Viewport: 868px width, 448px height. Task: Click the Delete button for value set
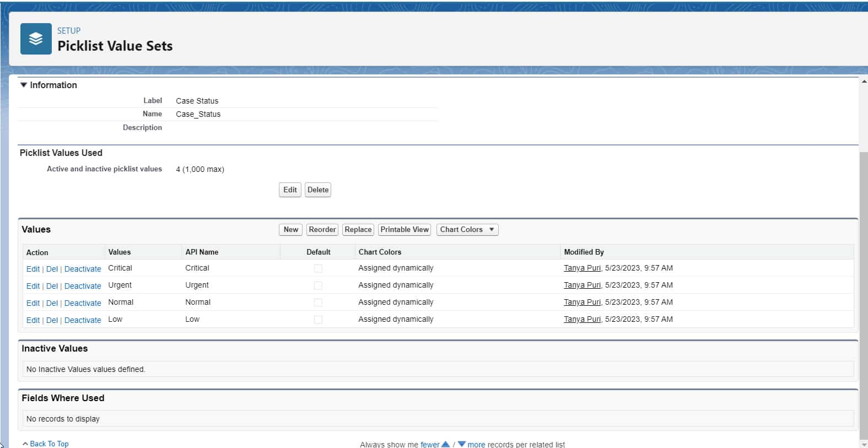tap(318, 190)
